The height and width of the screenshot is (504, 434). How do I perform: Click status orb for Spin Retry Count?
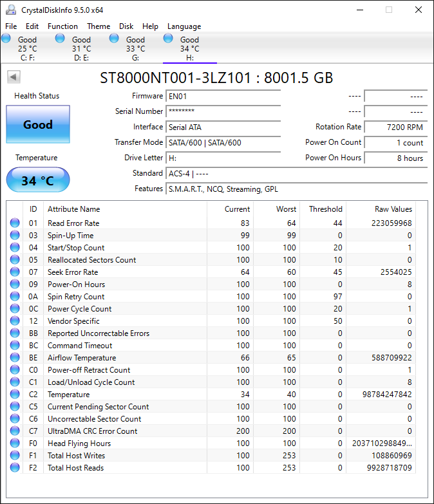(x=15, y=296)
